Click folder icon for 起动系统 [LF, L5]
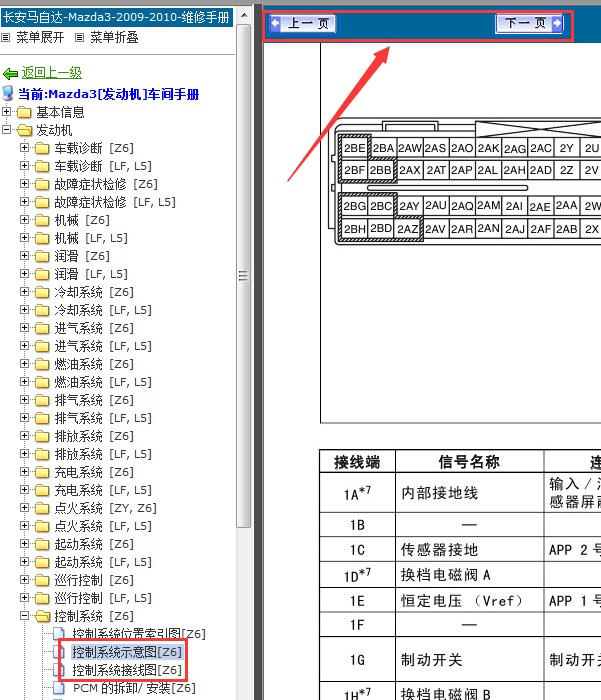 tap(42, 562)
